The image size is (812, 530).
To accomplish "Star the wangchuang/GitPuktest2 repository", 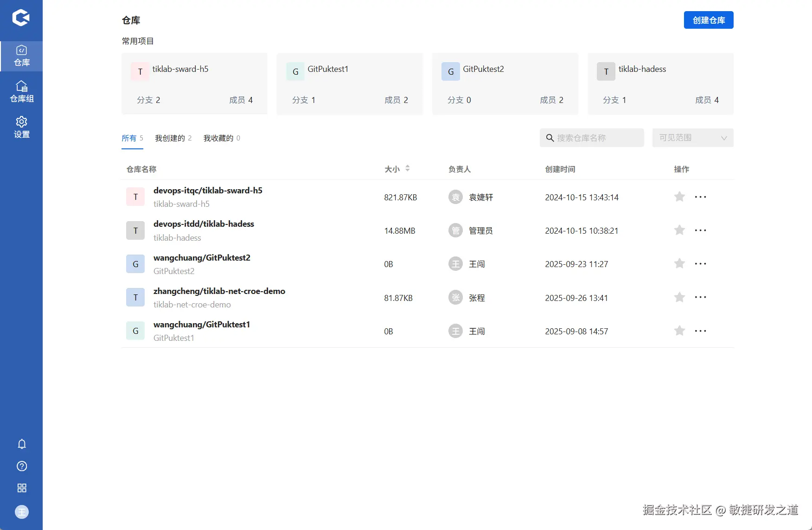I will point(679,263).
